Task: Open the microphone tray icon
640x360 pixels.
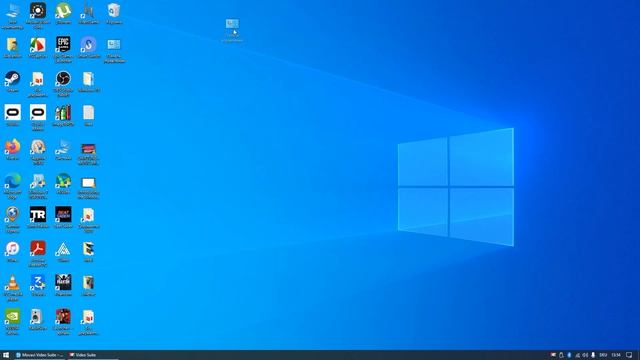Action: tap(593, 355)
